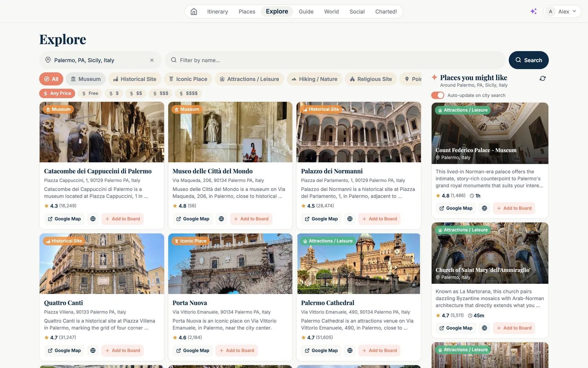Open Google Map for Palermo Cathedral
This screenshot has height=368, width=588.
pos(321,351)
